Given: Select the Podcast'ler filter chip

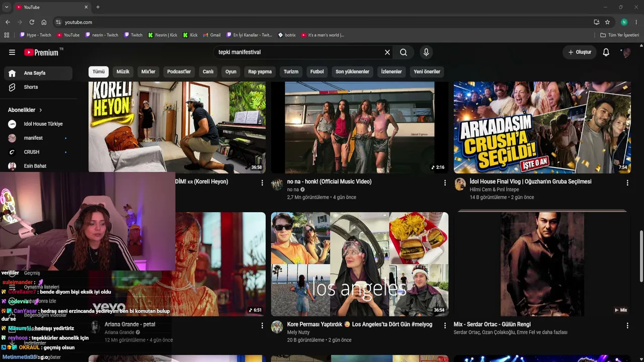Looking at the screenshot, I should 179,72.
